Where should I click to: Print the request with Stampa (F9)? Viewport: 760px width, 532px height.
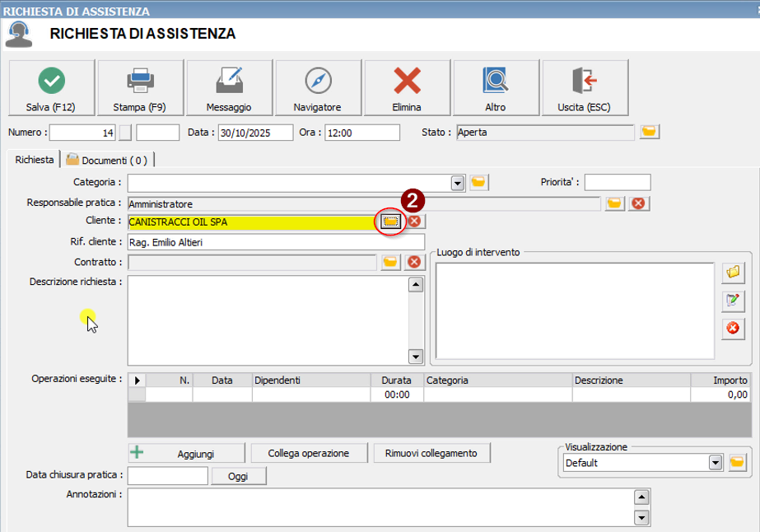click(x=140, y=88)
